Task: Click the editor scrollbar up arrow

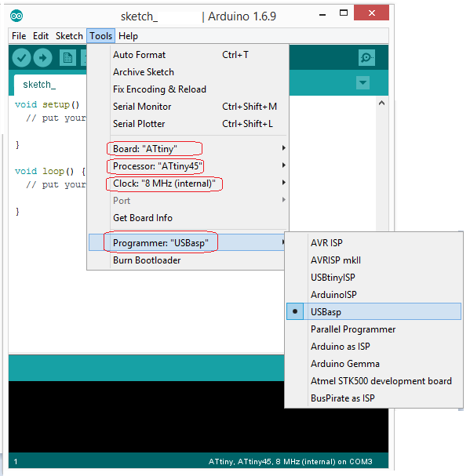Action: coord(381,103)
